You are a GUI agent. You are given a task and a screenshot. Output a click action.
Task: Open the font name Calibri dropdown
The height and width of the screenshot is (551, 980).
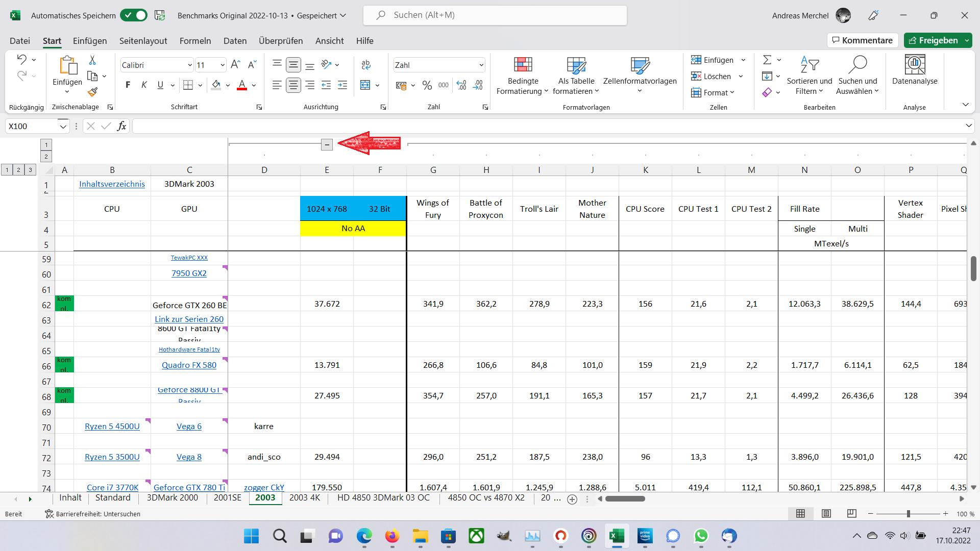click(189, 65)
